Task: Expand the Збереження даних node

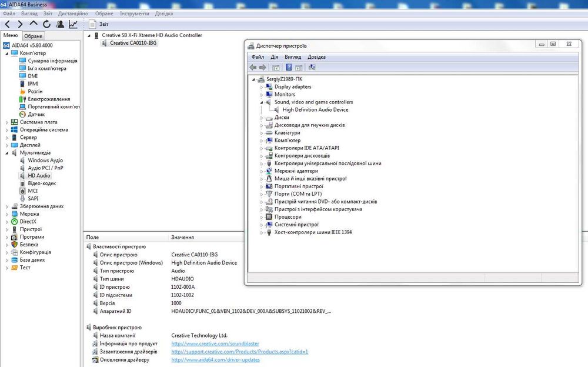Action: click(x=6, y=206)
